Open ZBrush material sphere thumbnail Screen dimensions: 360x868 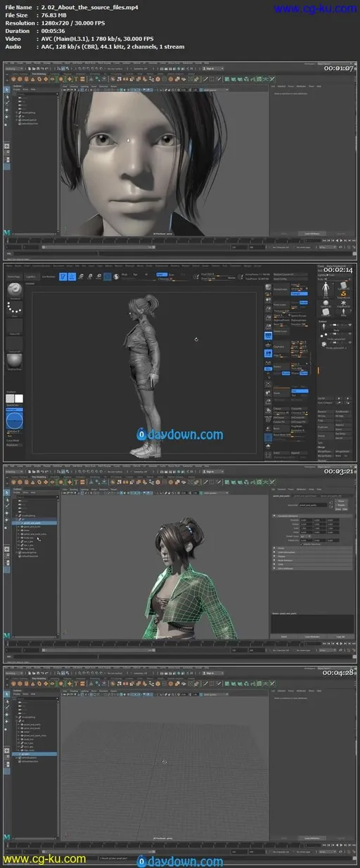15,360
